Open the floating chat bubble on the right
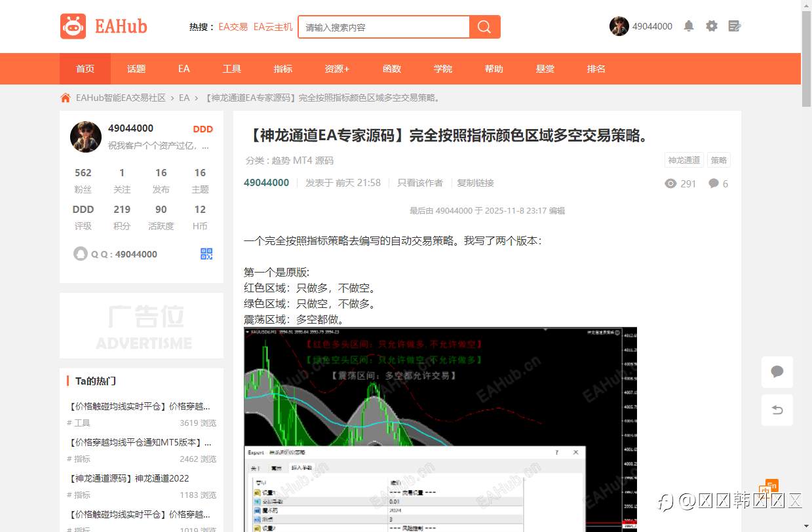Viewport: 812px width, 532px height. click(x=777, y=372)
